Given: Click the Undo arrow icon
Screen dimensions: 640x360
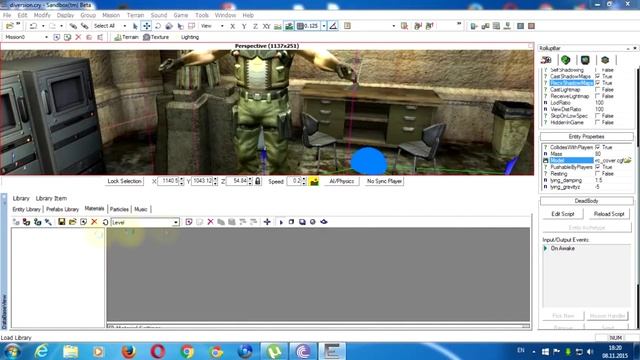Looking at the screenshot, I should 33,26.
